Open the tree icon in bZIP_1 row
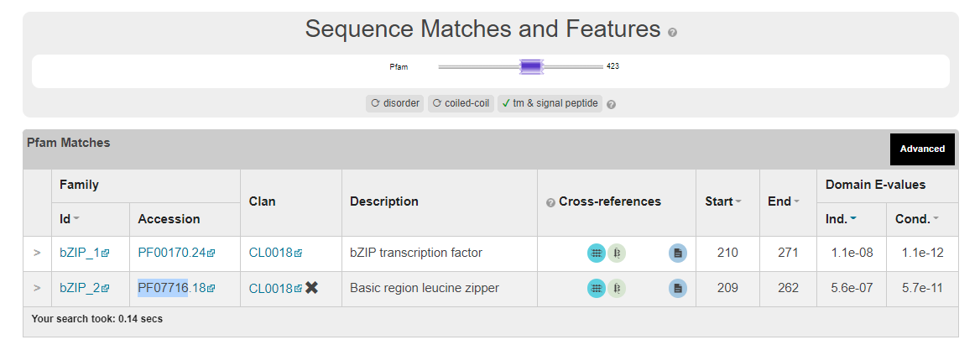This screenshot has height=345, width=980. point(617,253)
